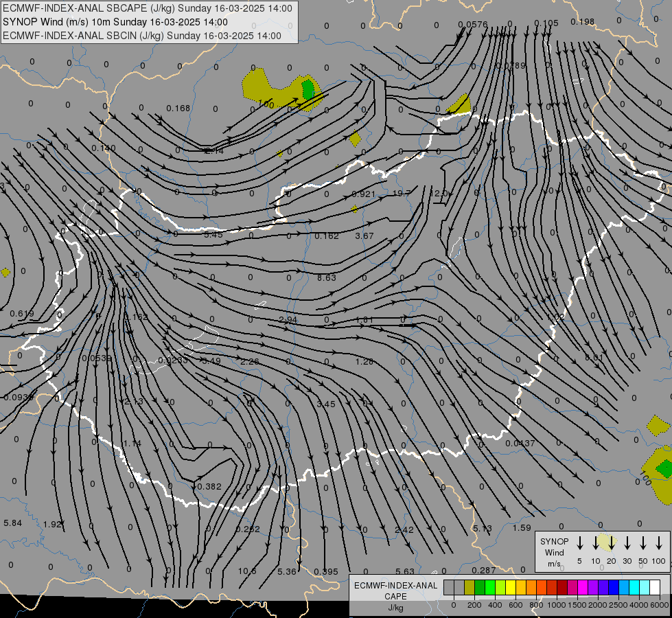Select the SYNOP Wind 10m title line
This screenshot has width=672, height=618.
115,22
